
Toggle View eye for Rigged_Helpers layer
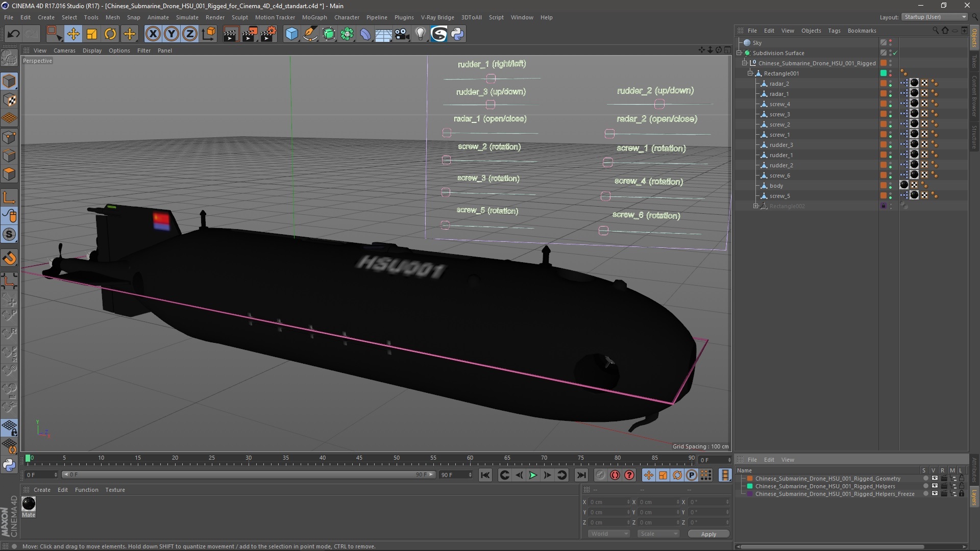934,486
